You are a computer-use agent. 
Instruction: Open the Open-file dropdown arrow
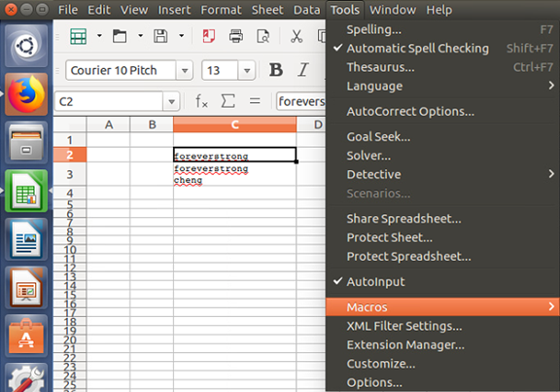140,36
